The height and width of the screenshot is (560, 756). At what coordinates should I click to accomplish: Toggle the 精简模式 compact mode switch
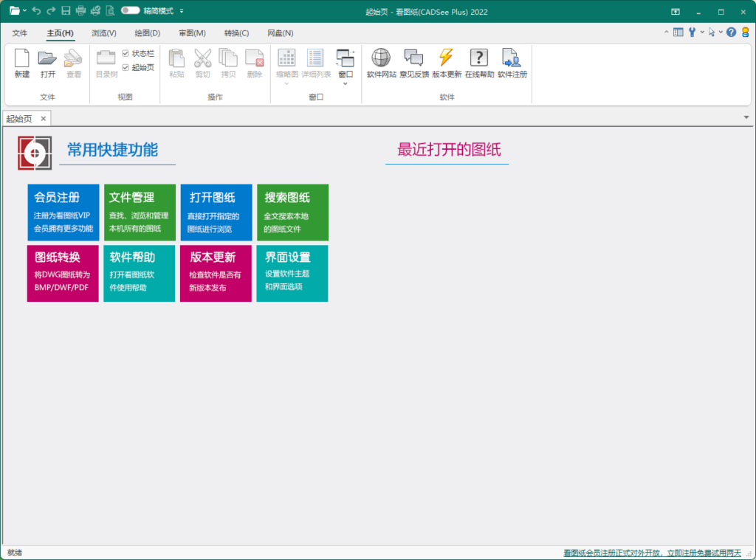tap(130, 10)
